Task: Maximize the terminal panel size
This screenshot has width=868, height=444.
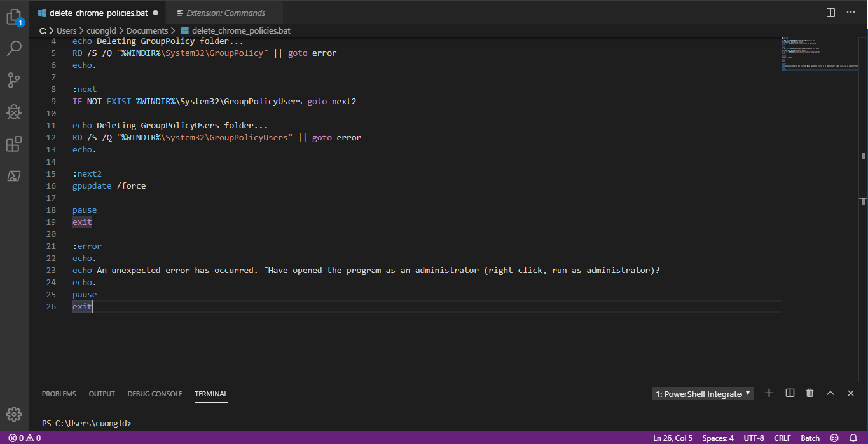Action: point(830,393)
